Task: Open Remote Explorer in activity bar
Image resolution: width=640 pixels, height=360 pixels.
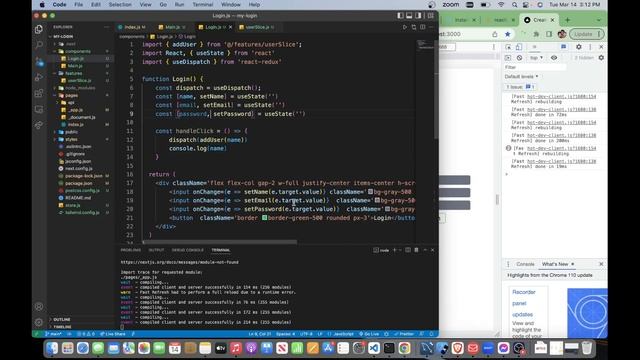Action: (x=39, y=109)
